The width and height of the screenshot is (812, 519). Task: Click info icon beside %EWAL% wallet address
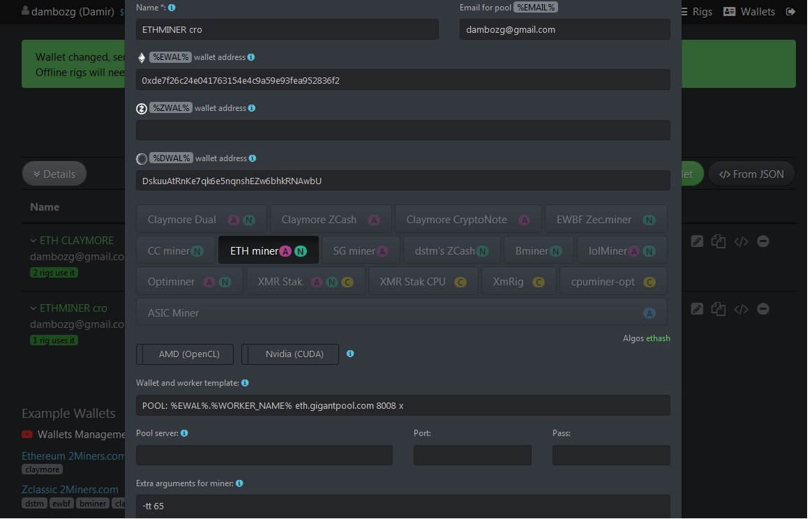pos(251,57)
